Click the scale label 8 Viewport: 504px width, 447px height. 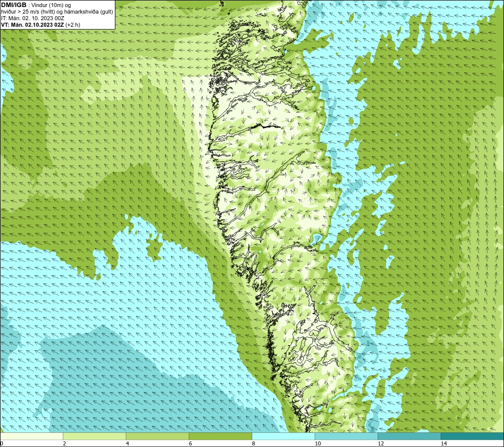click(254, 443)
